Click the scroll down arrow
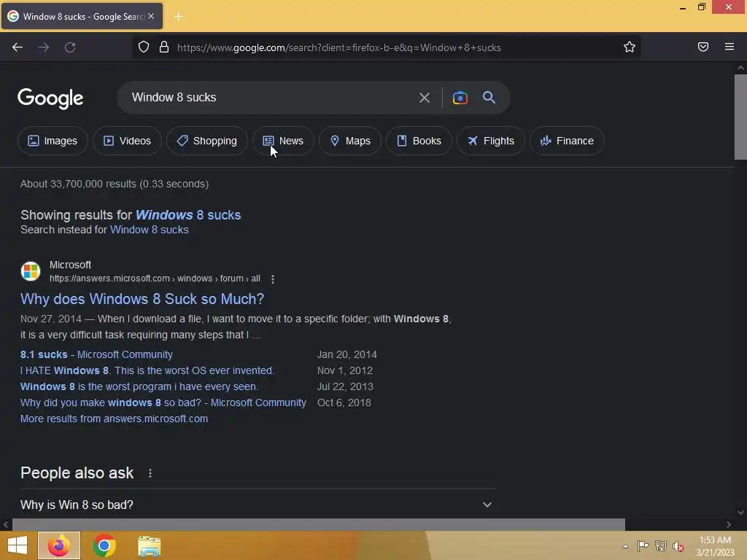 point(740,513)
